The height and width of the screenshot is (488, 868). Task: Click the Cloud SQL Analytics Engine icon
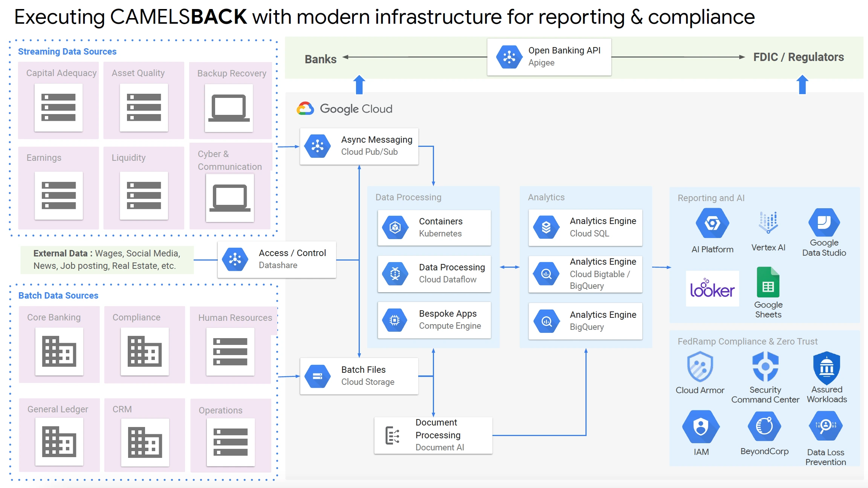coord(546,227)
